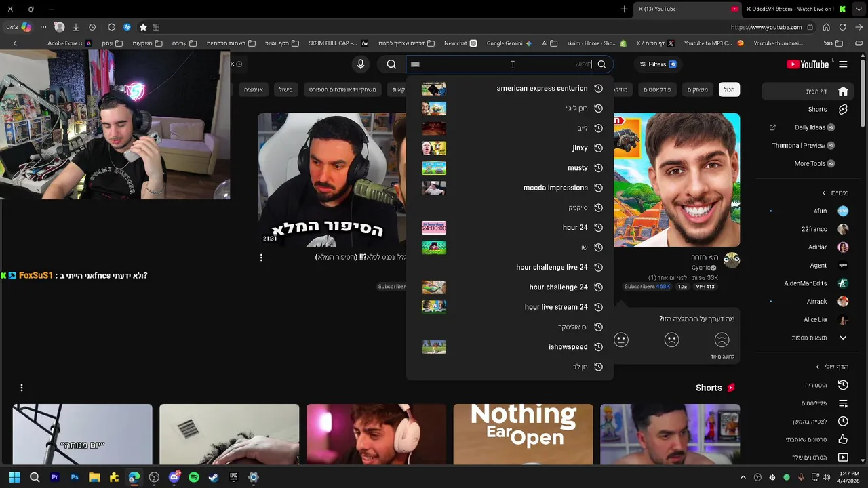Open the Youtube to MP3 bookmark

click(713, 43)
